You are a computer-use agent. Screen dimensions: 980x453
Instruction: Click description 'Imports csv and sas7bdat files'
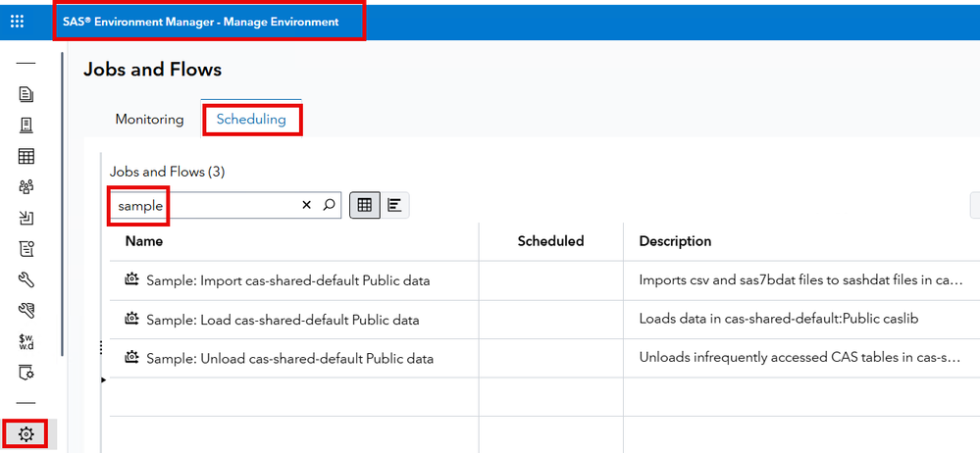[800, 280]
